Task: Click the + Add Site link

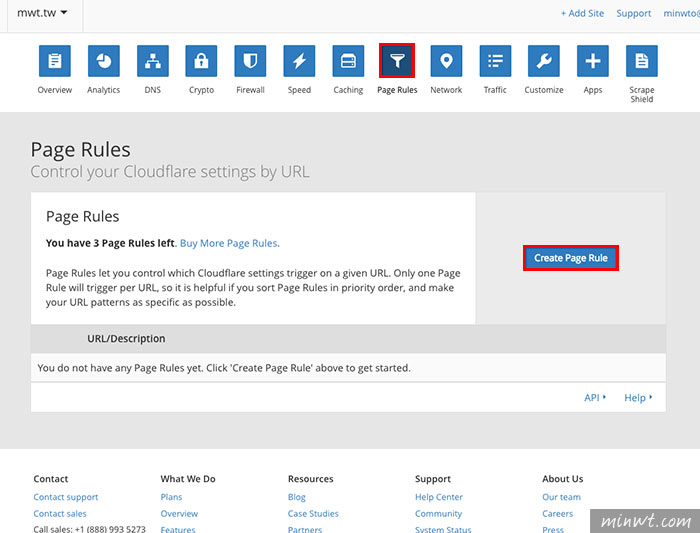Action: [x=582, y=13]
